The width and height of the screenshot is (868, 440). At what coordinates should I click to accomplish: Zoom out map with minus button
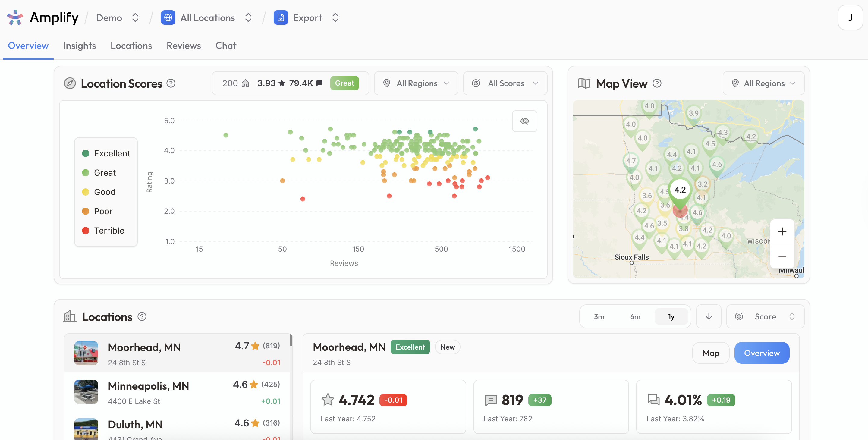coord(782,256)
